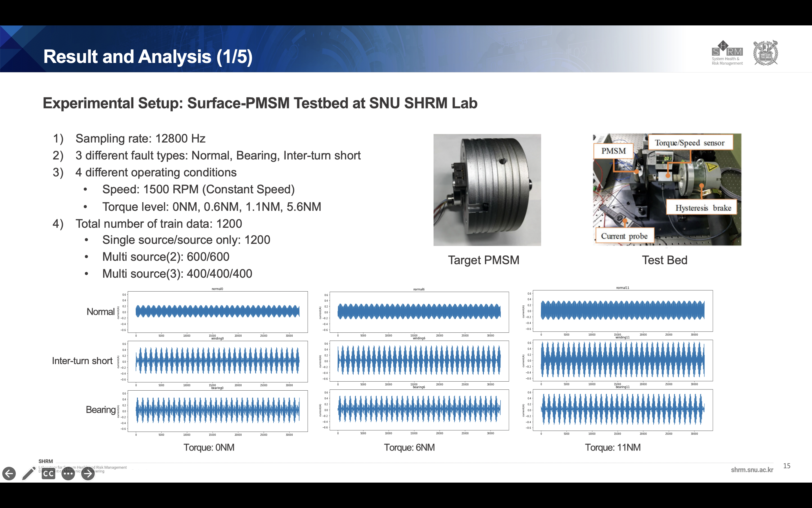Click the SNU university crest logo
This screenshot has width=812, height=508.
click(765, 53)
